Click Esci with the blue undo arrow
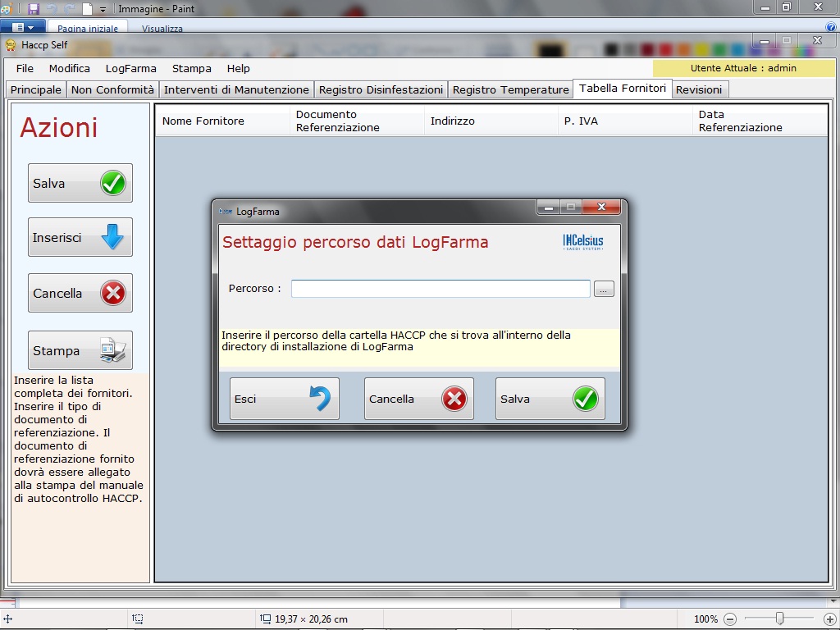Image resolution: width=840 pixels, height=630 pixels. point(284,399)
